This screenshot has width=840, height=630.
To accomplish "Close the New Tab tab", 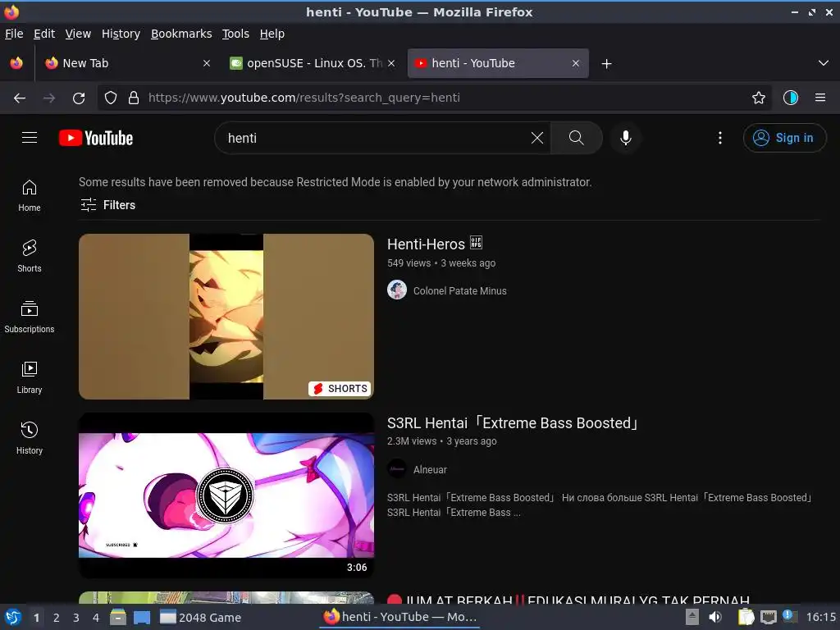I will coord(206,63).
